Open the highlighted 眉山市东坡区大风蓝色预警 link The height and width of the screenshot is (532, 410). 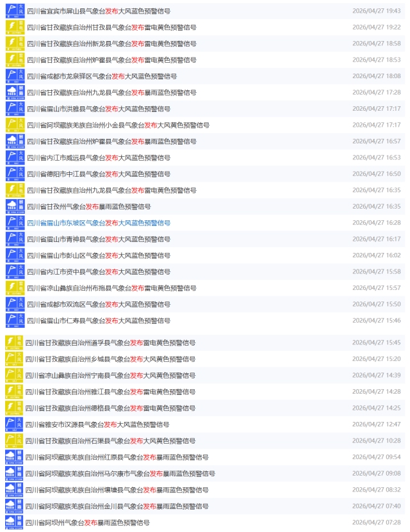click(x=98, y=223)
